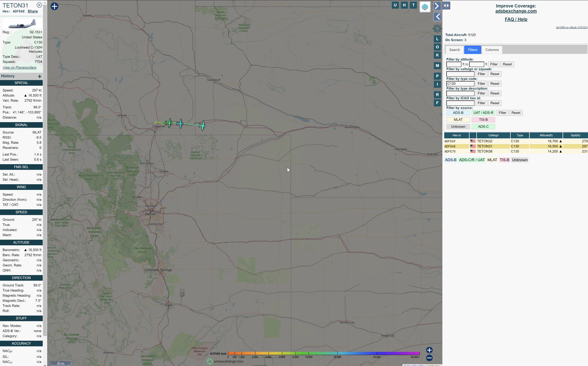This screenshot has height=366, width=588.
Task: Select UAT / ADS-R source filter option
Action: [x=483, y=113]
